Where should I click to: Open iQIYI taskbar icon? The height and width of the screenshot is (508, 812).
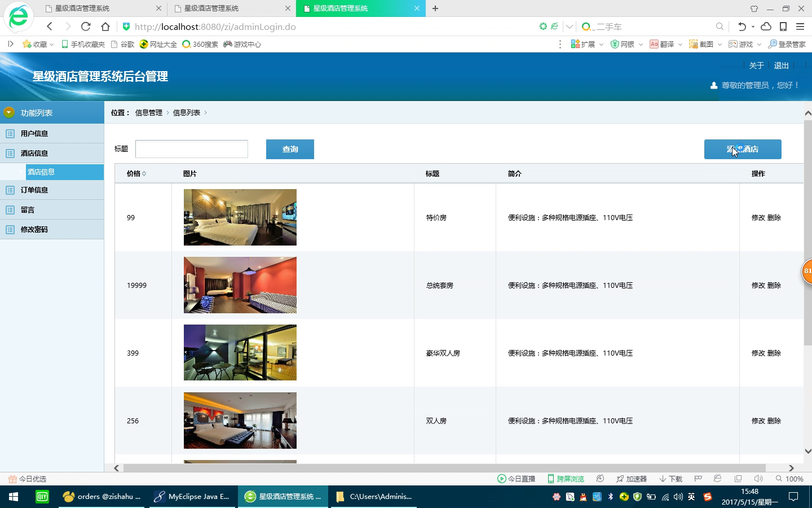42,497
